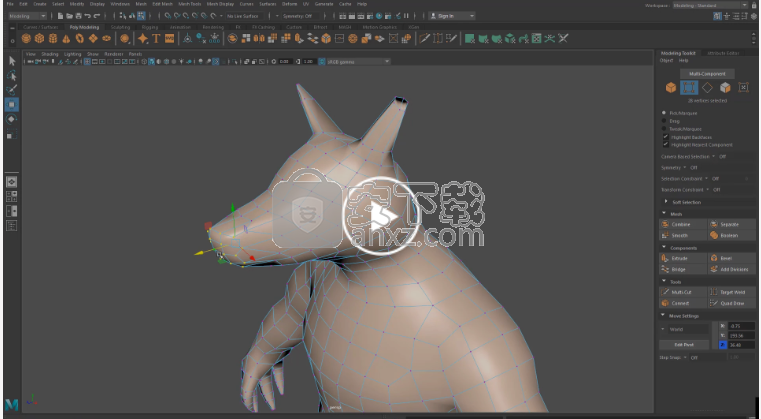Screen dimensions: 761x419
Task: Click the Extrude tool in Components
Action: coord(680,258)
